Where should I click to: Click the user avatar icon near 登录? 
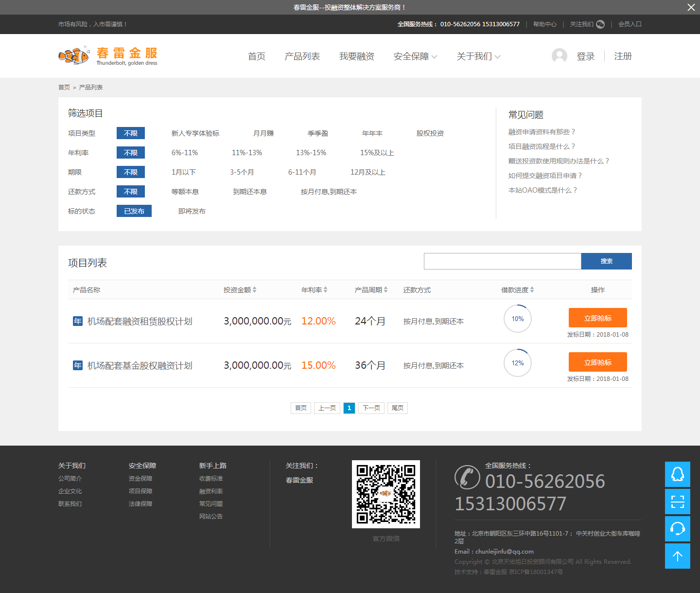(x=559, y=56)
